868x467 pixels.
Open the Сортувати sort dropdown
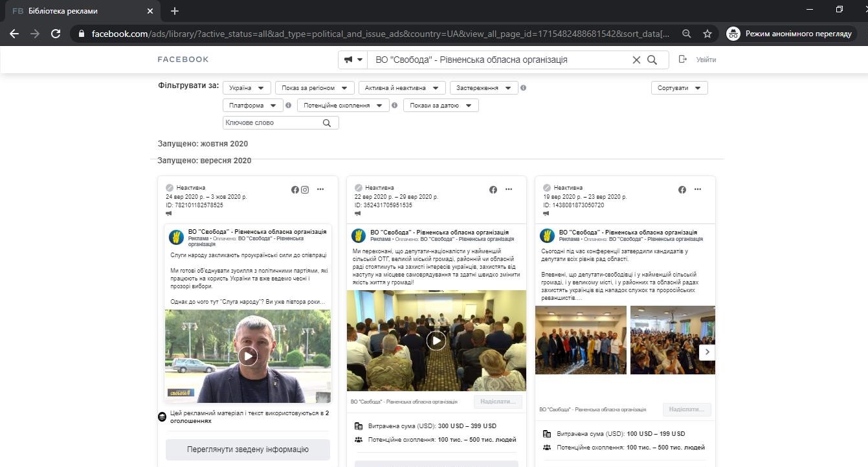click(679, 88)
